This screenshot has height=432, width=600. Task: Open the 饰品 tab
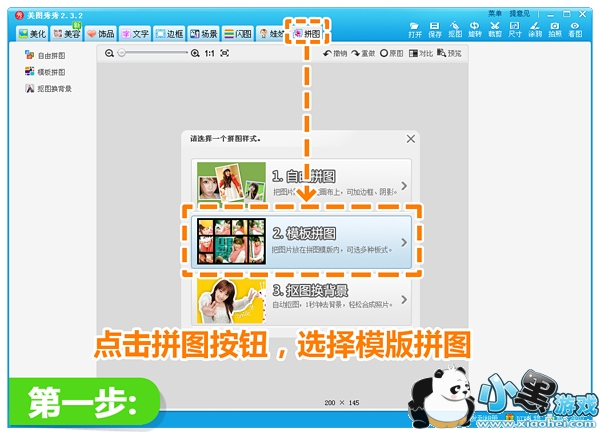pos(101,34)
